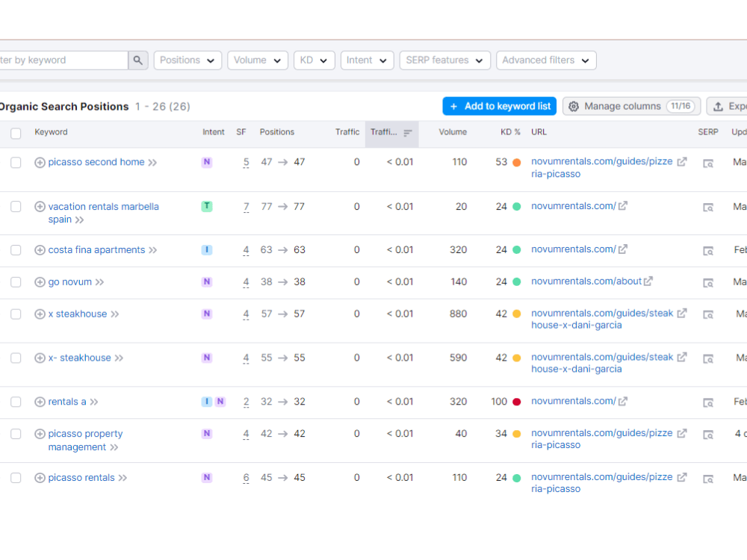Check the picasso property management row

pos(16,434)
